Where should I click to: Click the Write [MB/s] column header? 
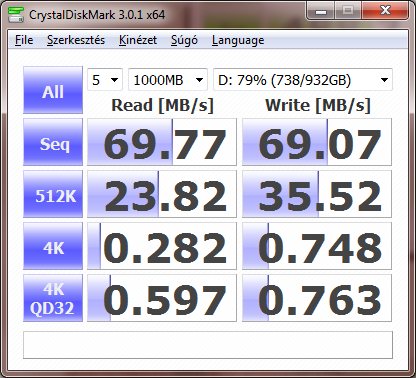tap(318, 106)
